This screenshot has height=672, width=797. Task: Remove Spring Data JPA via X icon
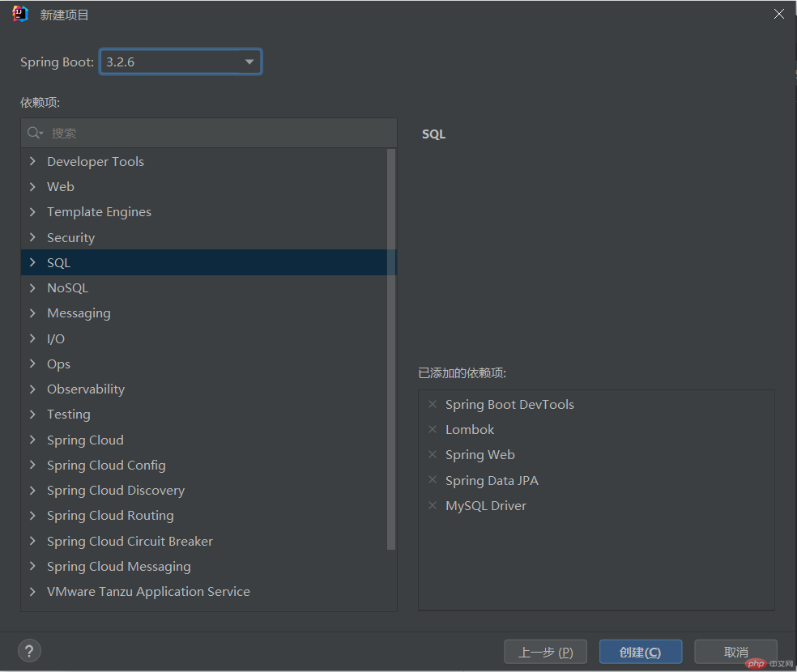(x=433, y=479)
